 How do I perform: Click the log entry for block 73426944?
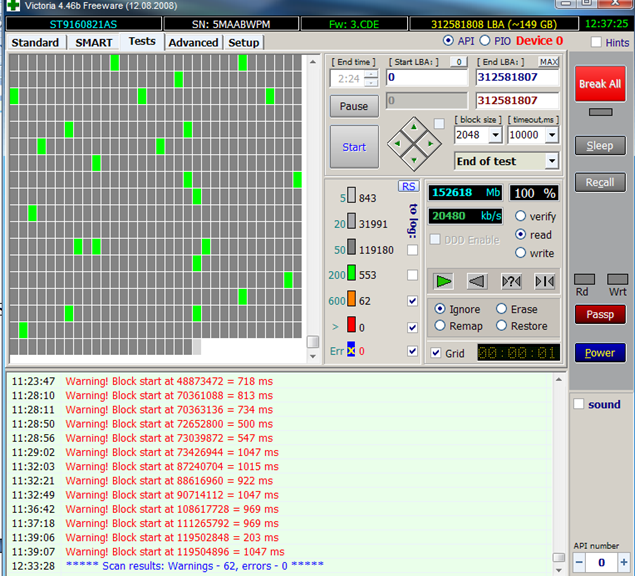[x=172, y=452]
